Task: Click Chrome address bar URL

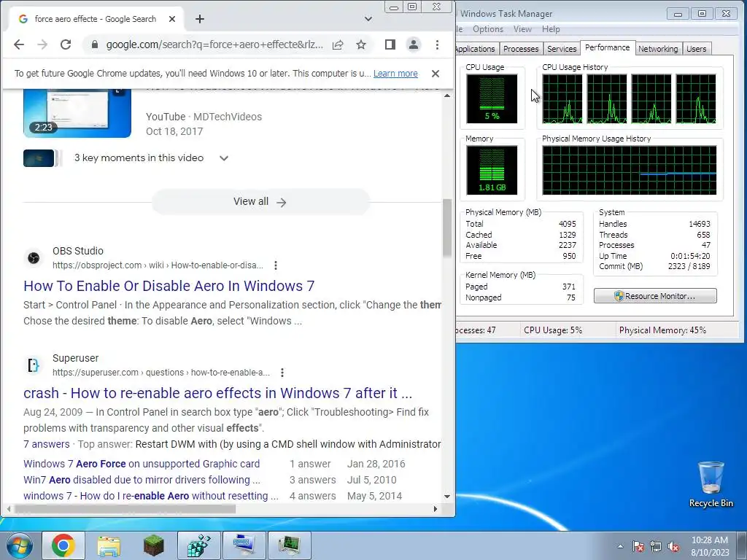Action: tap(214, 44)
